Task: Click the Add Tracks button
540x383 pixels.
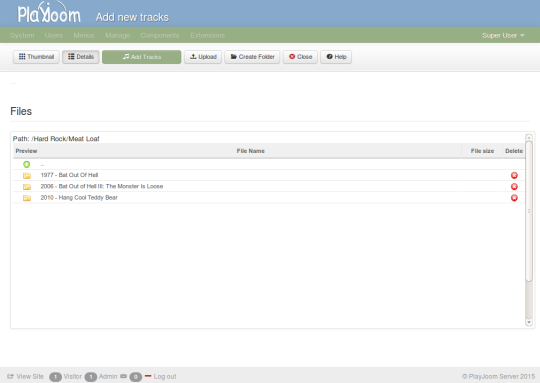Action: [142, 57]
